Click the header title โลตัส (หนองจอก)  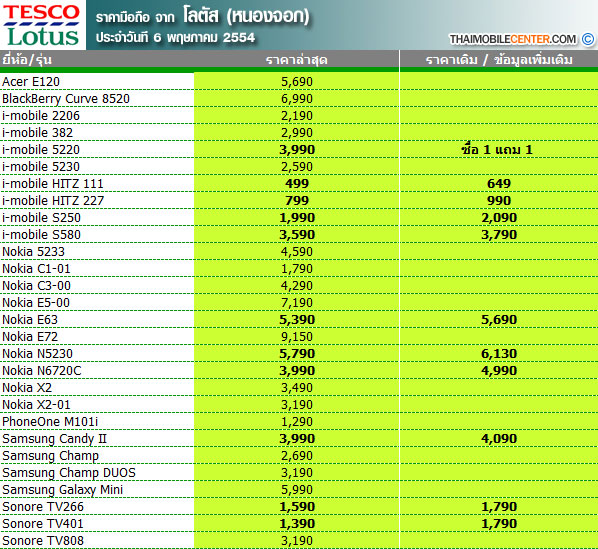(246, 16)
